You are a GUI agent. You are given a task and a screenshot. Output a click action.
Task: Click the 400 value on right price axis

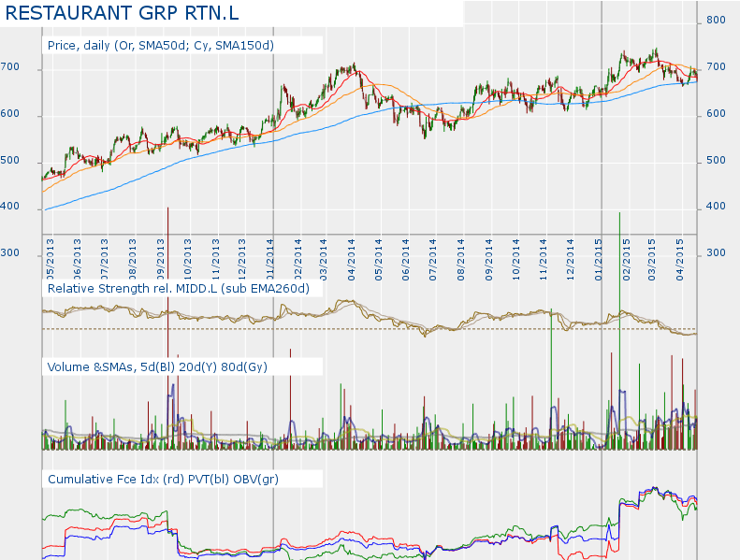point(716,207)
